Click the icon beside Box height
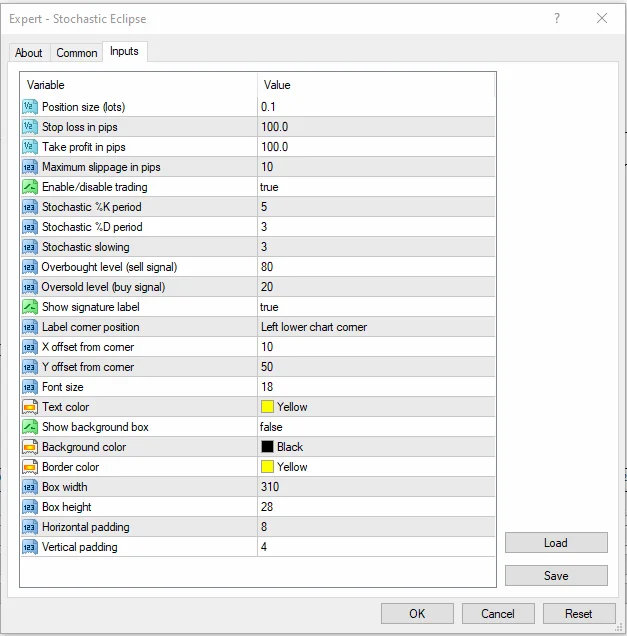This screenshot has width=627, height=636. pos(30,507)
